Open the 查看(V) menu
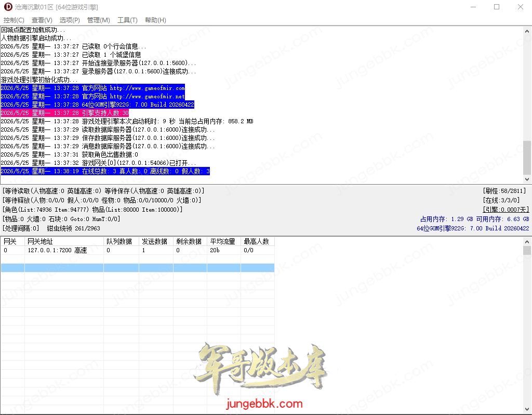Image resolution: width=532 pixels, height=415 pixels. coord(42,20)
